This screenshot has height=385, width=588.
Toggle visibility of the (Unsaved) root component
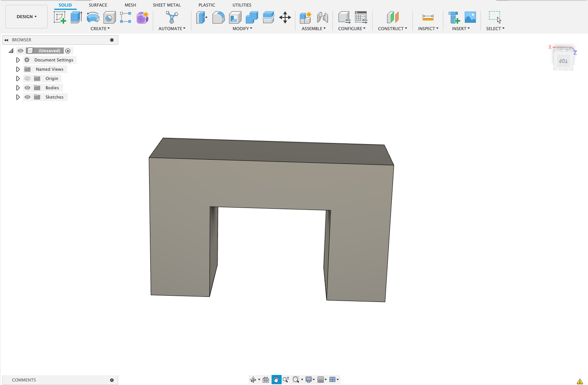pyautogui.click(x=20, y=51)
